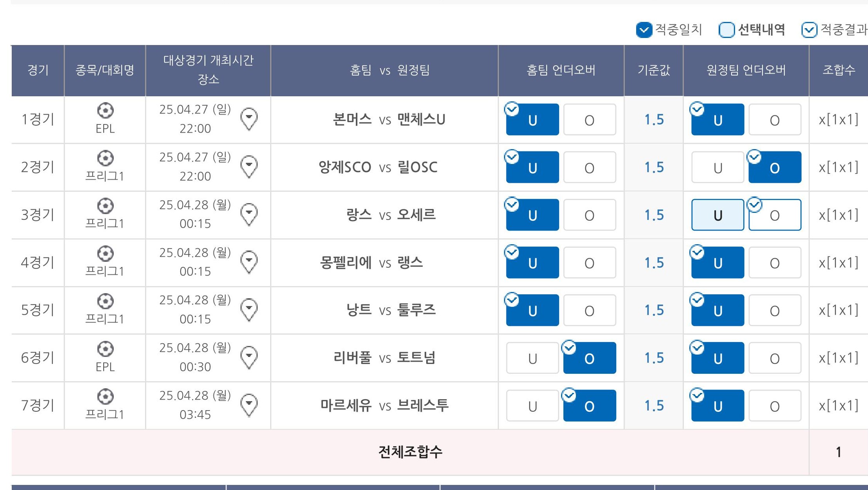This screenshot has width=868, height=490.
Task: Click the soccer ball icon for match 6
Action: coord(105,349)
